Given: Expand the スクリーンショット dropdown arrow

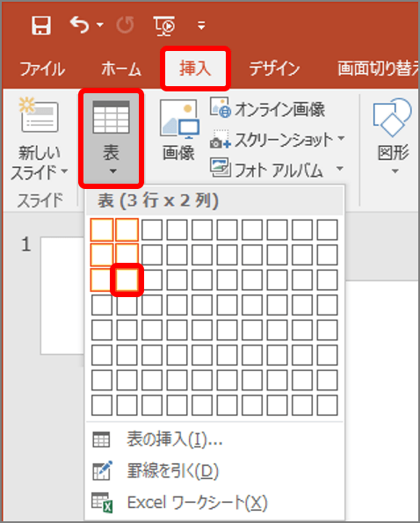Looking at the screenshot, I should pos(341,137).
